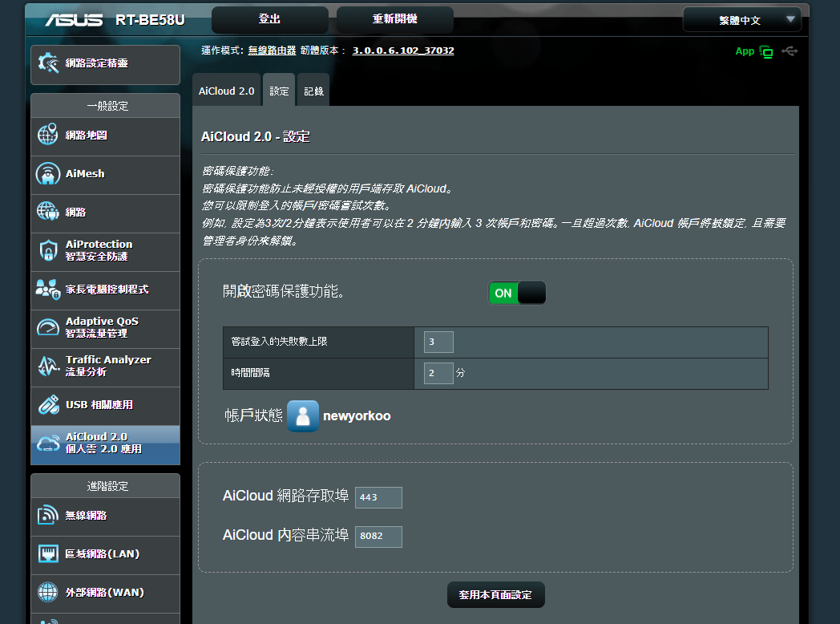The height and width of the screenshot is (624, 840).
Task: Open Adaptive QoS 智慧流量管理 gauge icon
Action: [47, 327]
